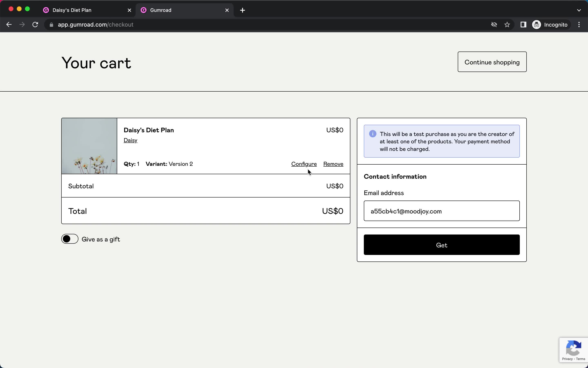588x368 pixels.
Task: Click the yellow minimize window button
Action: click(19, 9)
